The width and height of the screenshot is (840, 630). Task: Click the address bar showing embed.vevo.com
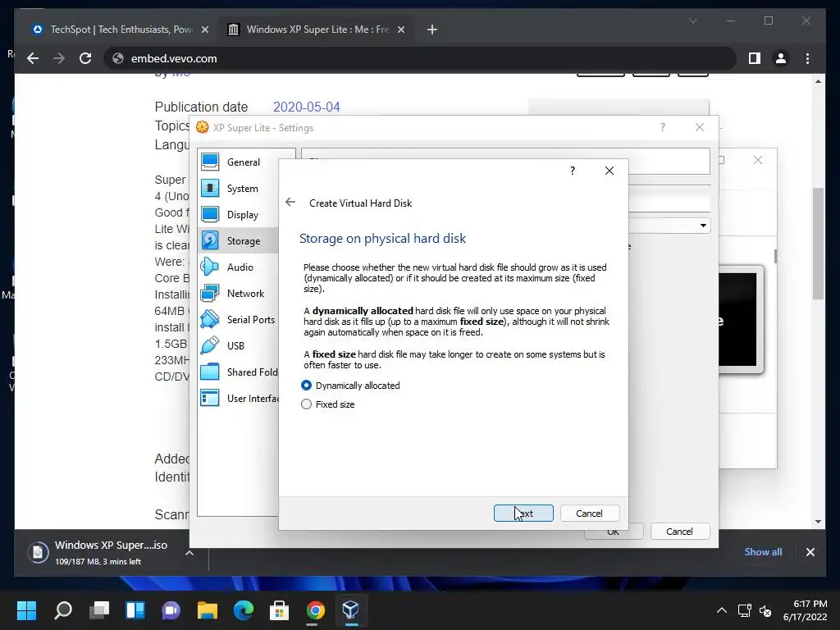(420, 58)
